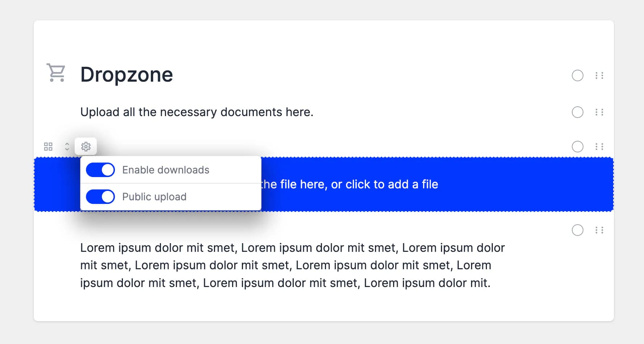The width and height of the screenshot is (644, 344).
Task: Grab the drag handle next to Dropzone title
Action: 599,75
